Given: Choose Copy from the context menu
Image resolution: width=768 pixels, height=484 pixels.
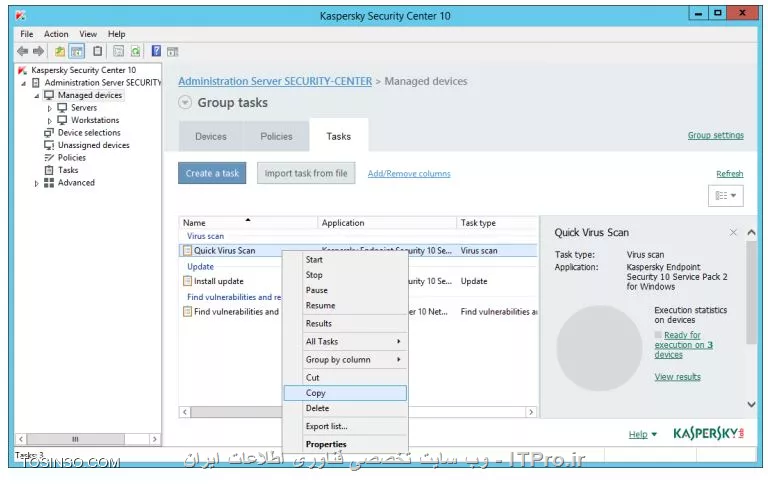Looking at the screenshot, I should 345,393.
